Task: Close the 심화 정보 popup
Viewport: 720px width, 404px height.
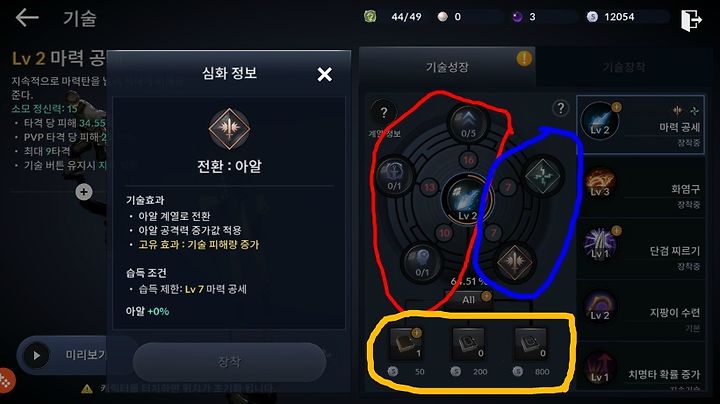Action: coord(325,74)
